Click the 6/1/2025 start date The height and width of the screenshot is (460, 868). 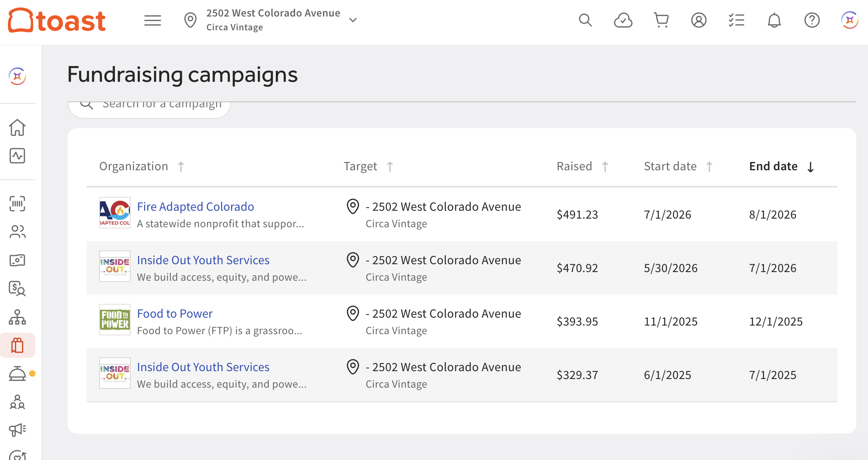(668, 375)
